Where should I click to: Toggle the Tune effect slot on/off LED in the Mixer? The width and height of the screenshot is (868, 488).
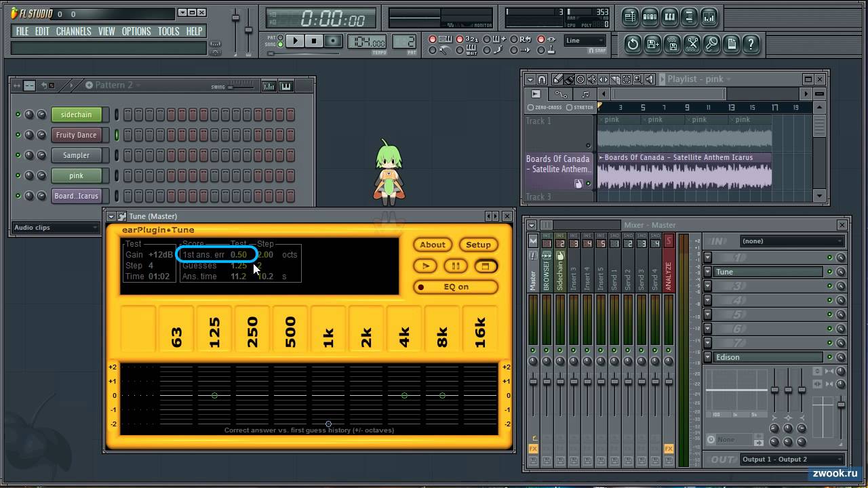pos(829,272)
